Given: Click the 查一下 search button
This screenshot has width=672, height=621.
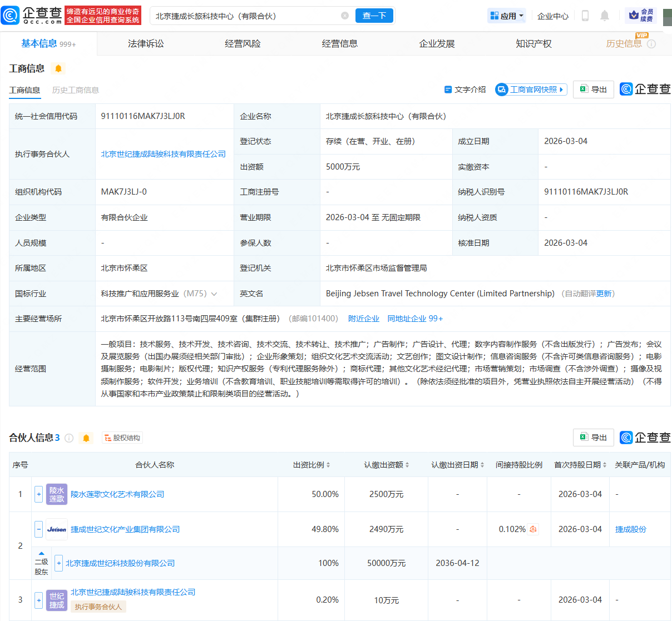Looking at the screenshot, I should [x=374, y=16].
